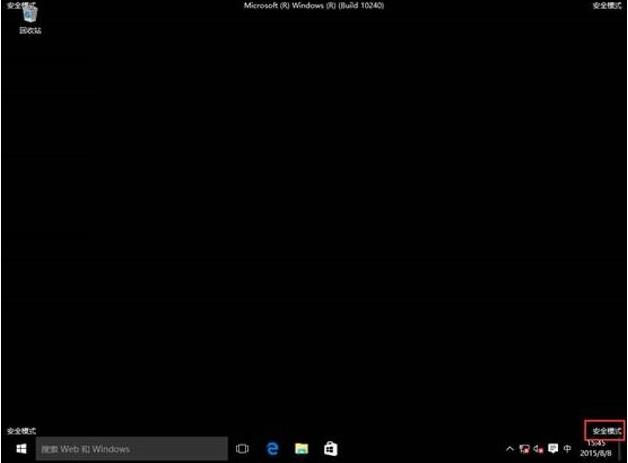628x463 pixels.
Task: Click the top-left safe mode text
Action: (x=21, y=5)
